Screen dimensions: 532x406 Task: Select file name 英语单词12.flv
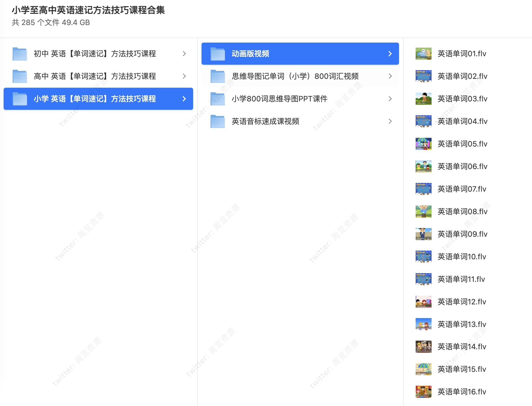click(x=462, y=302)
